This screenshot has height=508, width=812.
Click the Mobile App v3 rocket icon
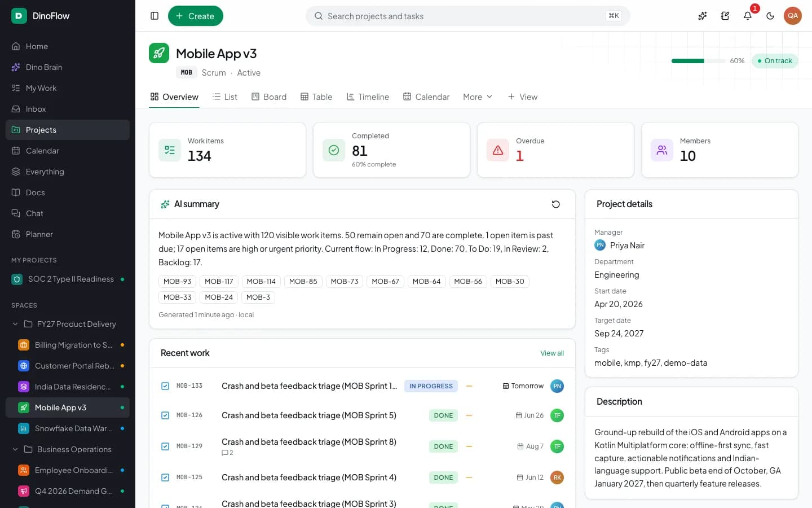[159, 53]
